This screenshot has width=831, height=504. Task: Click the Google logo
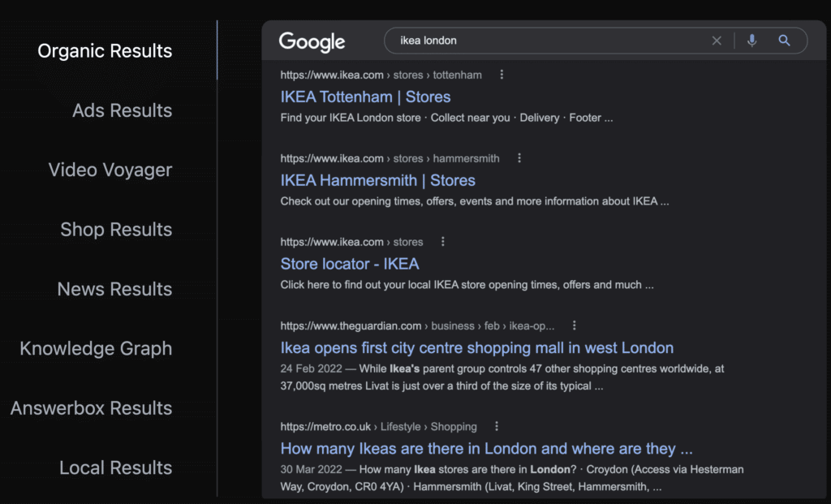[312, 42]
